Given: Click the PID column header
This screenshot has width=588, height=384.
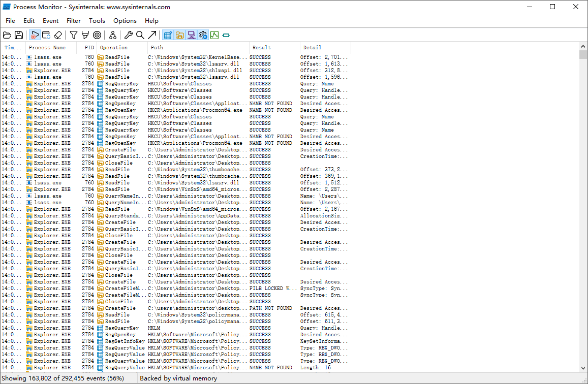Looking at the screenshot, I should pos(86,48).
